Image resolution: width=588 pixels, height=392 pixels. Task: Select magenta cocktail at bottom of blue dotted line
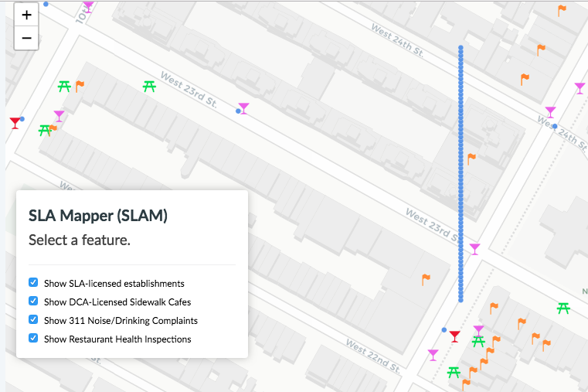coord(474,248)
